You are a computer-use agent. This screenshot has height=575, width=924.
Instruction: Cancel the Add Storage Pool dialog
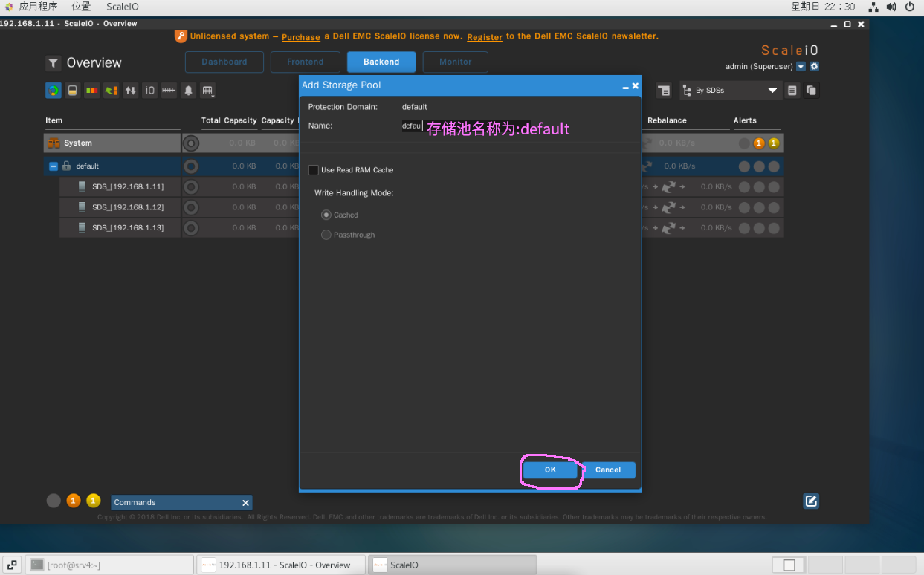608,470
